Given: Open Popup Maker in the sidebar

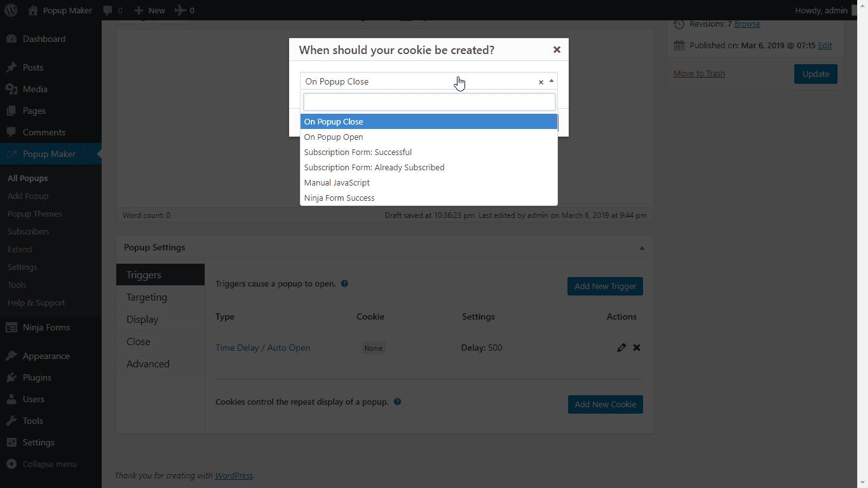Looking at the screenshot, I should point(51,154).
